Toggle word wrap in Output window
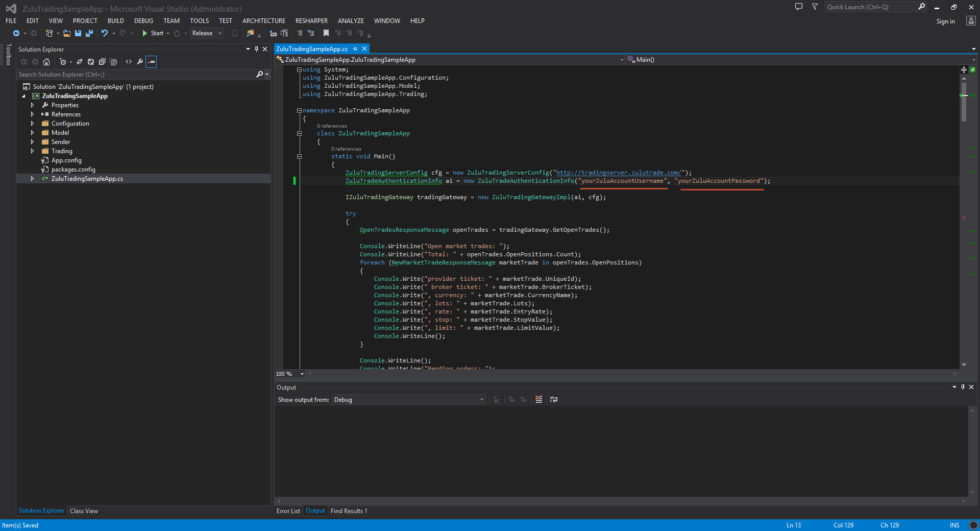Image resolution: width=980 pixels, height=531 pixels. (554, 400)
